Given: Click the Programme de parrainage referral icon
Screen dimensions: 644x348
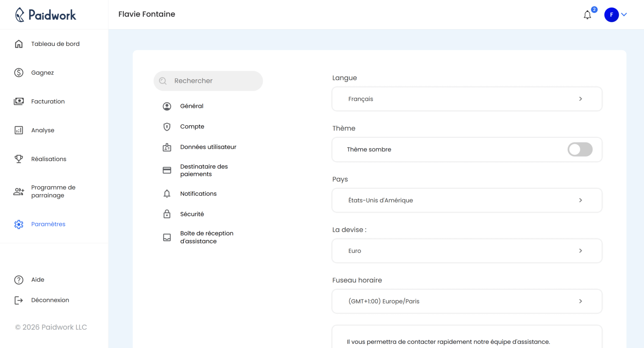Looking at the screenshot, I should [19, 191].
